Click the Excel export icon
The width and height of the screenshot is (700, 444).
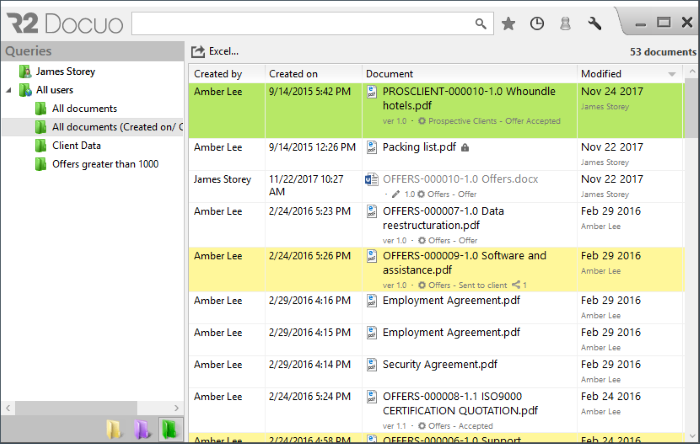click(x=198, y=52)
